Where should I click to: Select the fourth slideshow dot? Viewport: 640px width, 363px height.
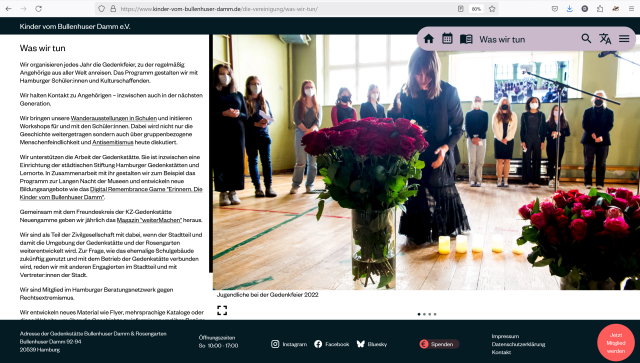(x=435, y=314)
